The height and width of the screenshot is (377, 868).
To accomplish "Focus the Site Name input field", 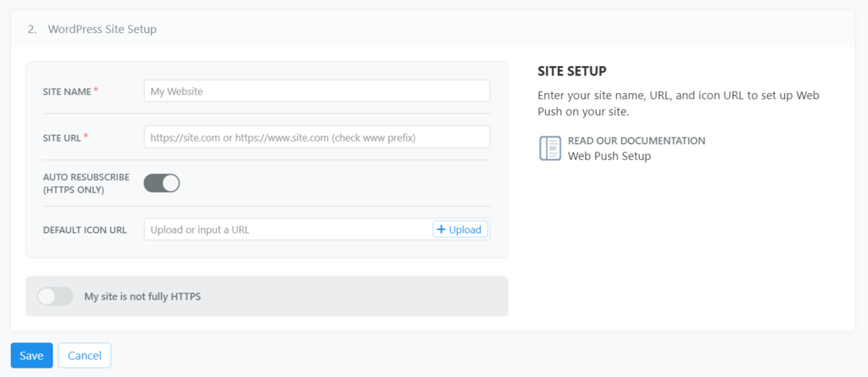I will click(x=317, y=91).
